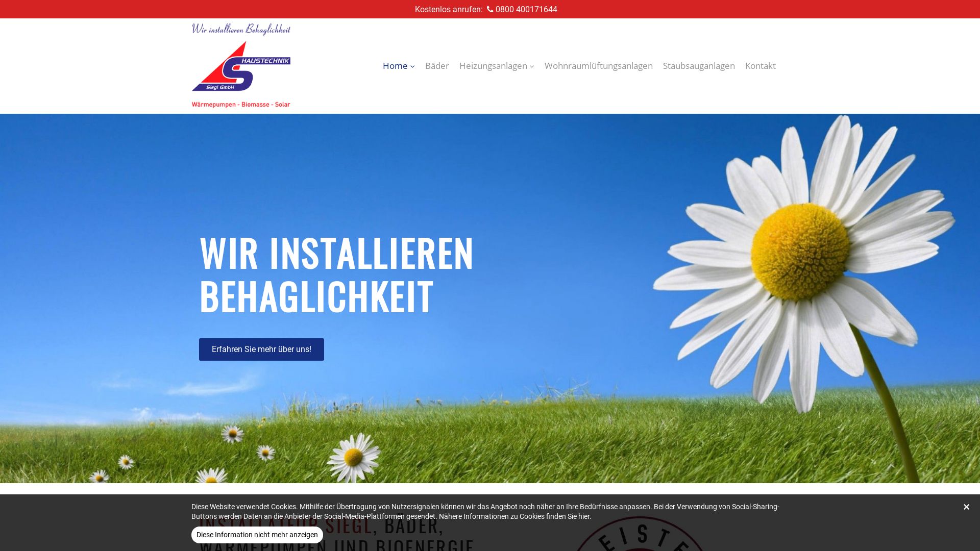Close the cookie banner with the X
980x551 pixels.
(x=966, y=507)
